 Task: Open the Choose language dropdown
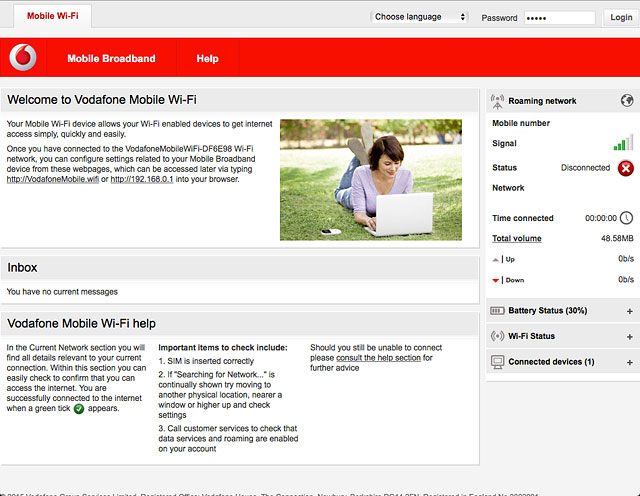[x=420, y=17]
